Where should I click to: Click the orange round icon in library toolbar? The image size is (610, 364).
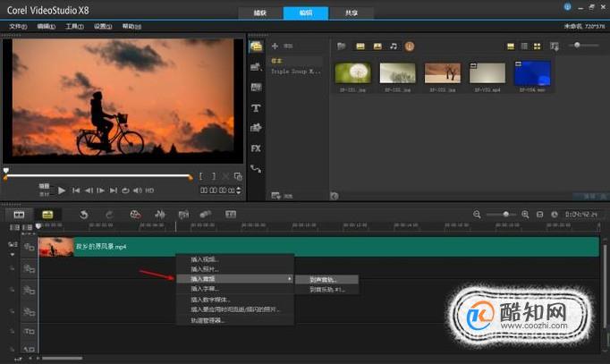pos(410,47)
